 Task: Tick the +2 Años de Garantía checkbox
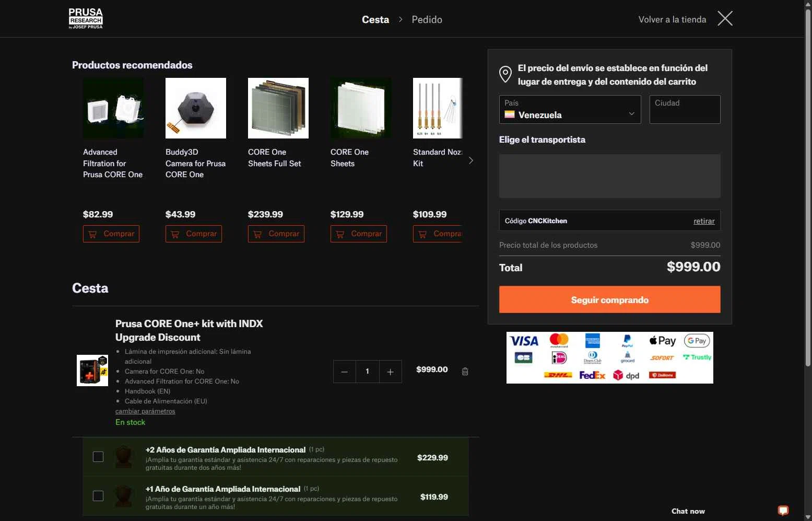[x=98, y=457]
